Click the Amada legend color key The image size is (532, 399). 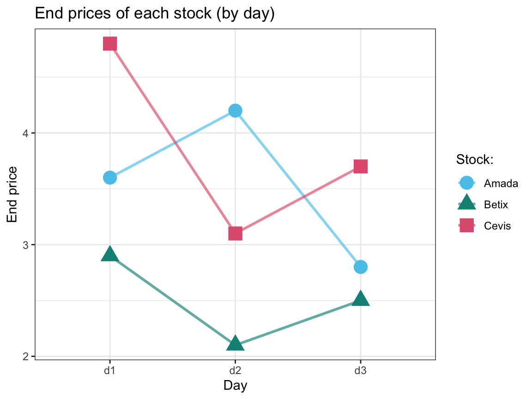pos(467,183)
